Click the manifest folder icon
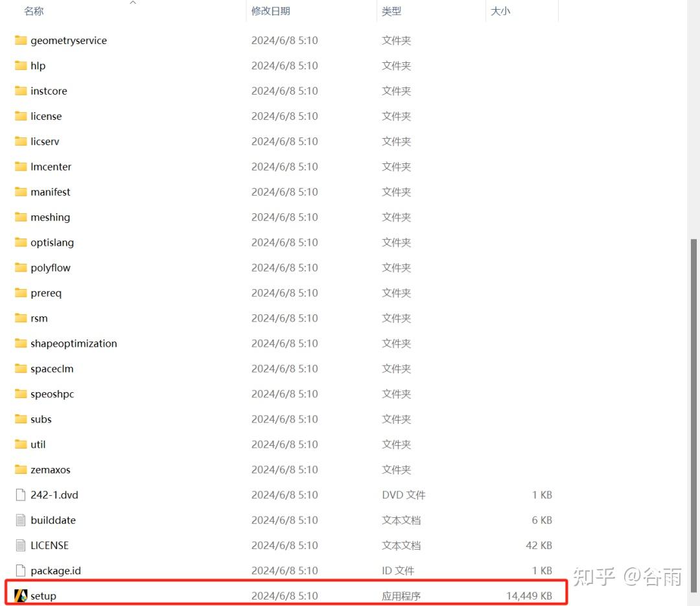This screenshot has width=700, height=606. pyautogui.click(x=21, y=192)
